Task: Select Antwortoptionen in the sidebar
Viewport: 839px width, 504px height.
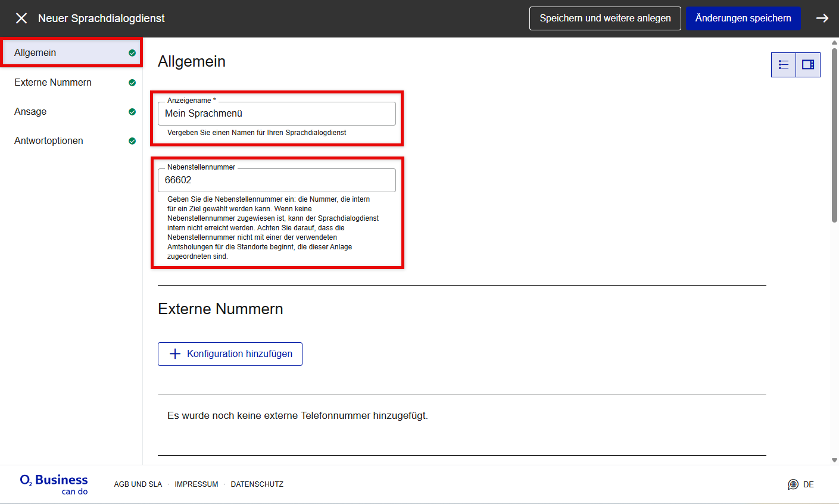Action: [x=49, y=141]
